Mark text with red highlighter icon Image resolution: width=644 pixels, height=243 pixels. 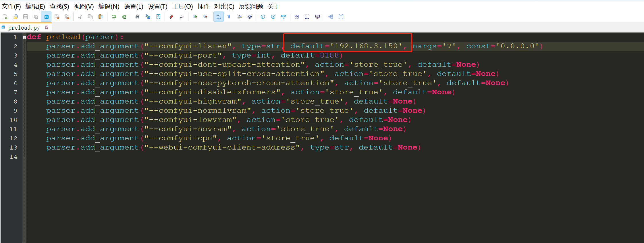coord(171,17)
